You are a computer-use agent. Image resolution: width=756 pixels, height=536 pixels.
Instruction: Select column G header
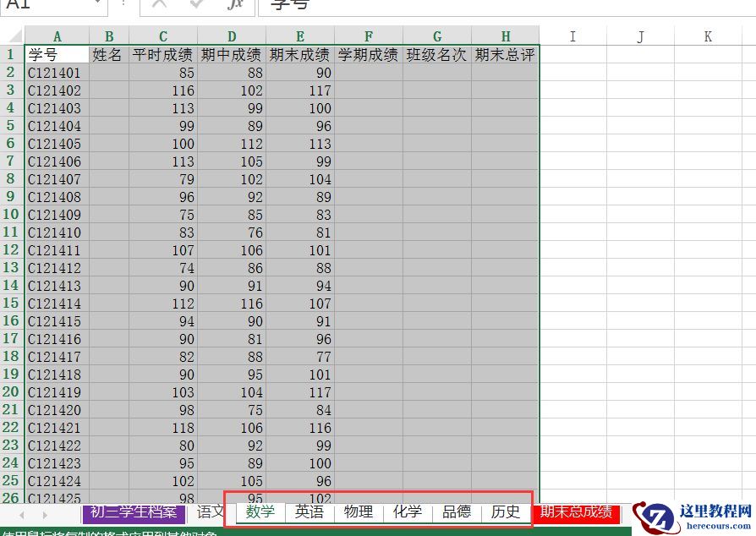tap(437, 36)
